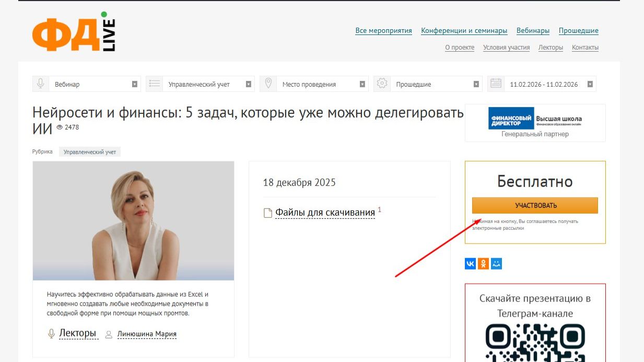
Task: Open the Прошедшие top menu item
Action: [x=579, y=31]
